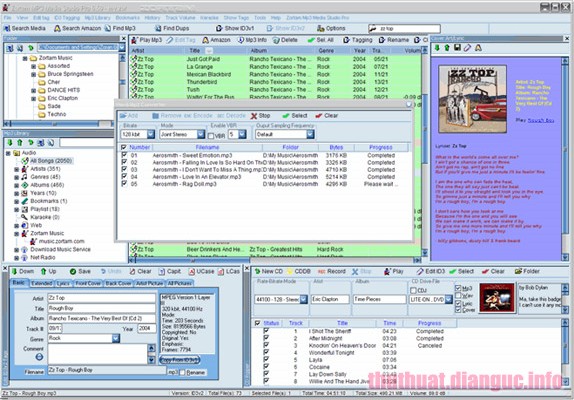Toggle the Rename checkbox beside filename
This screenshot has height=400, width=574.
pyautogui.click(x=182, y=373)
